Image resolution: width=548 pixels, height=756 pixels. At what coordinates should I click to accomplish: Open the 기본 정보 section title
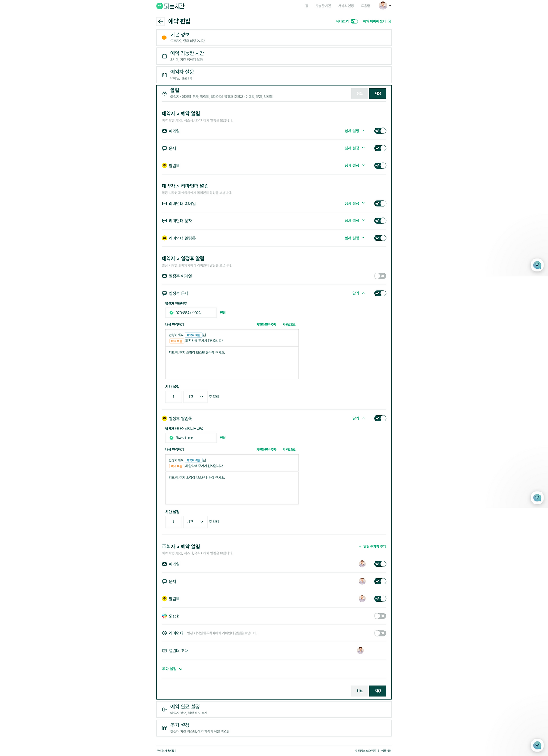coord(180,35)
